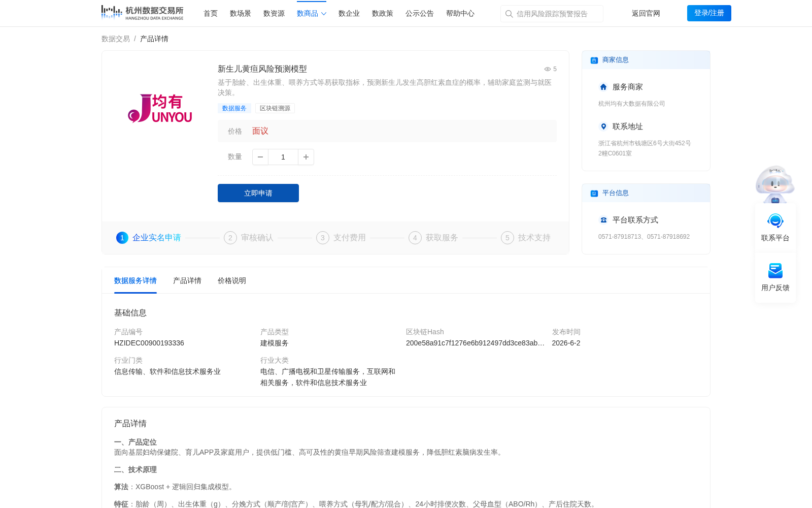Click the 数据交易 breadcrumb link
This screenshot has height=508, width=812.
116,39
